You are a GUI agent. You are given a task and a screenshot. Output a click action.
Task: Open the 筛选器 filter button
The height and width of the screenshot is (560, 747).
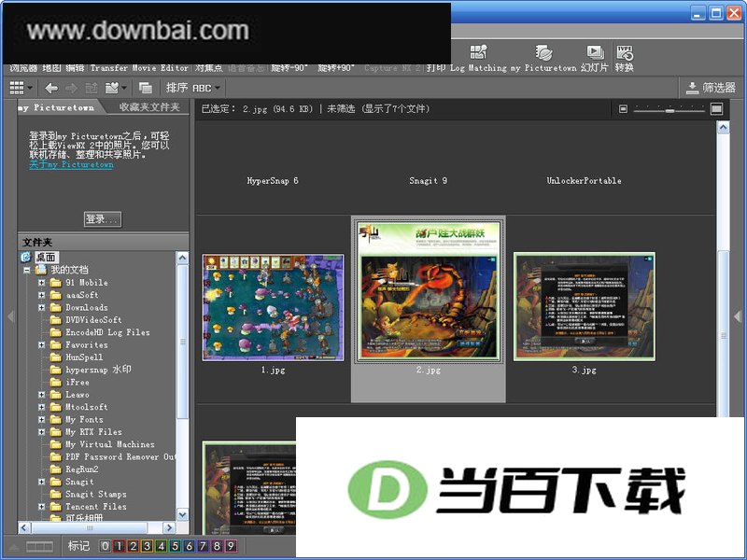click(711, 88)
